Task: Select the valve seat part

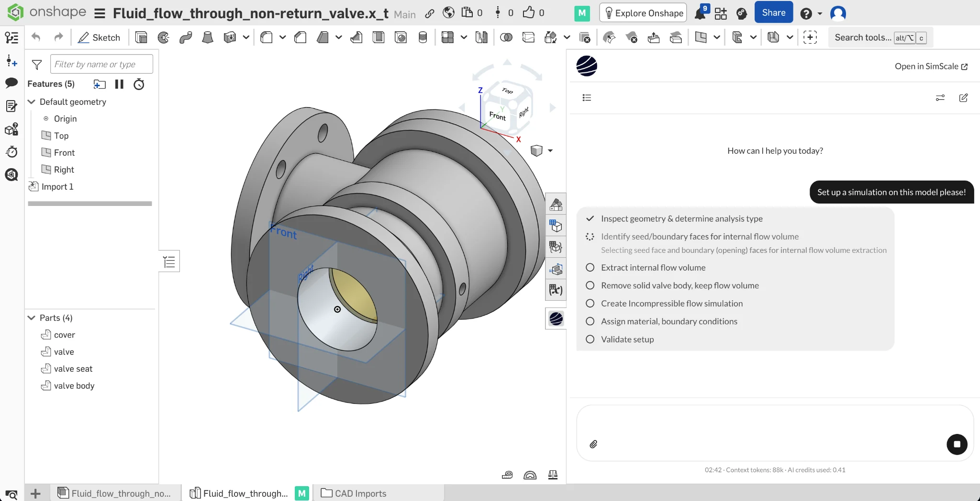Action: 73,369
